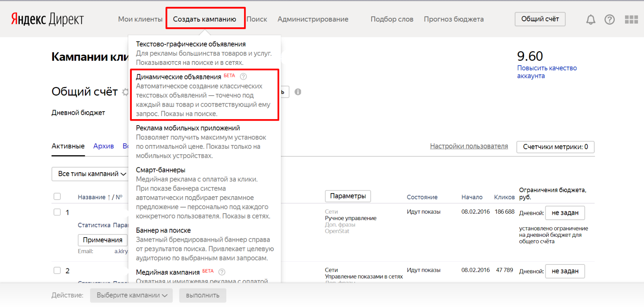Open the gear icon beside Общий счёт heading

coord(125,92)
